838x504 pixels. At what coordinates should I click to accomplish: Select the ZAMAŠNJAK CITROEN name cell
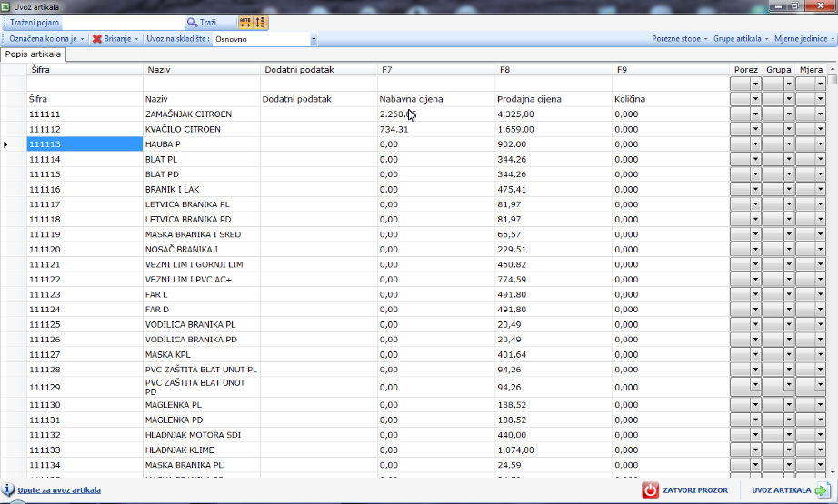(x=202, y=114)
